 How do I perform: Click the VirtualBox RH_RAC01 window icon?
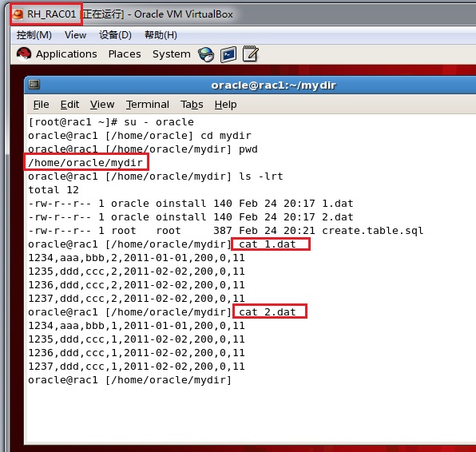(x=18, y=14)
